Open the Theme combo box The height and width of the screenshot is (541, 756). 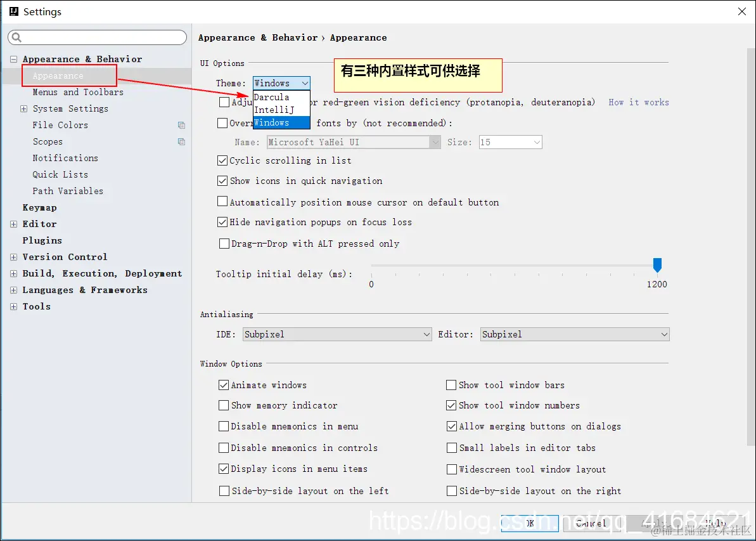(x=281, y=83)
